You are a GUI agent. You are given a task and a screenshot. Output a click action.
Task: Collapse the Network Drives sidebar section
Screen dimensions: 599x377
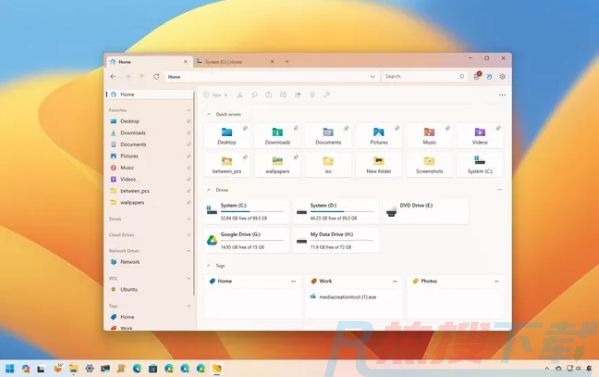(x=188, y=251)
